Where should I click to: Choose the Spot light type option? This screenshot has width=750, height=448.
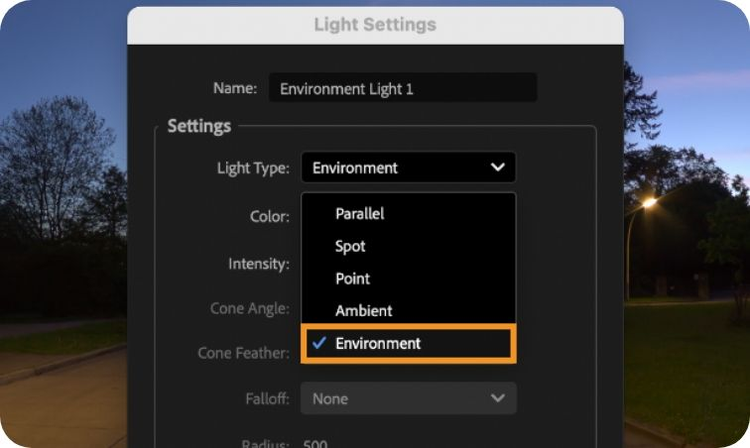(351, 246)
